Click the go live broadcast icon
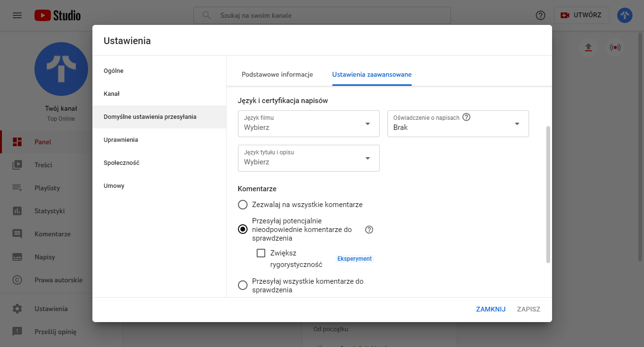644x347 pixels. click(615, 47)
